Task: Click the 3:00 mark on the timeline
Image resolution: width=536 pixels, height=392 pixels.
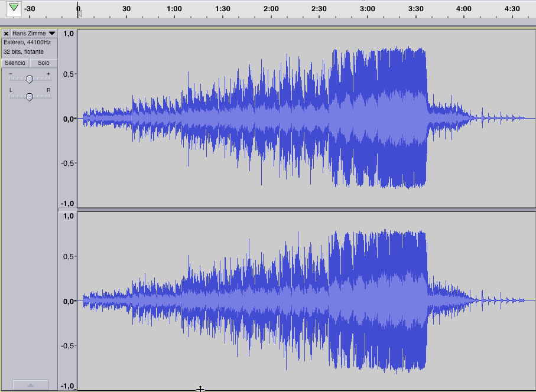Action: (367, 9)
